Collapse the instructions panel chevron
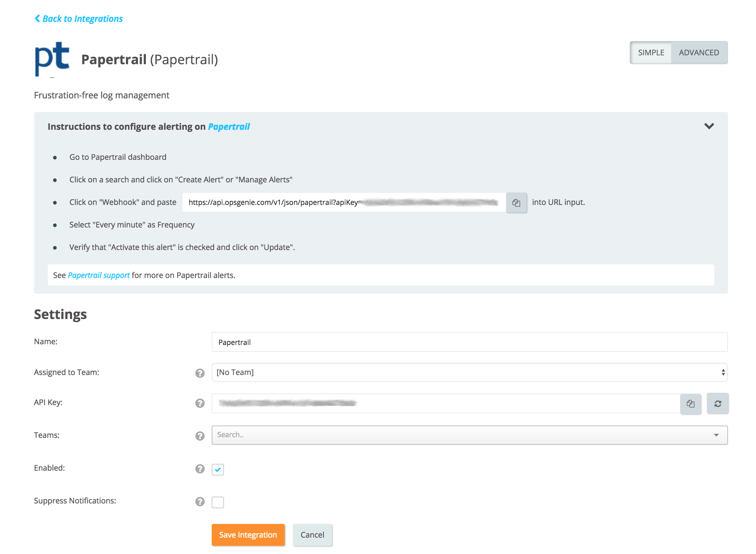The width and height of the screenshot is (756, 554). tap(709, 126)
